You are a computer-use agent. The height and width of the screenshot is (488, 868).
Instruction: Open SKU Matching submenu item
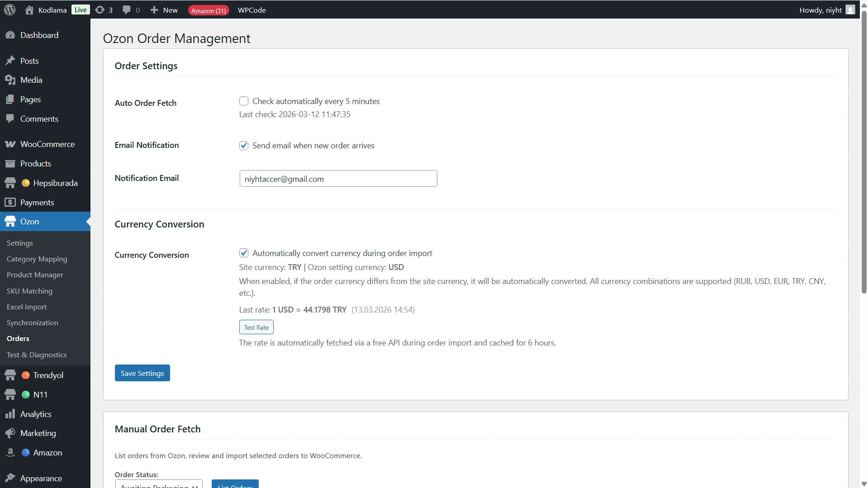point(29,291)
